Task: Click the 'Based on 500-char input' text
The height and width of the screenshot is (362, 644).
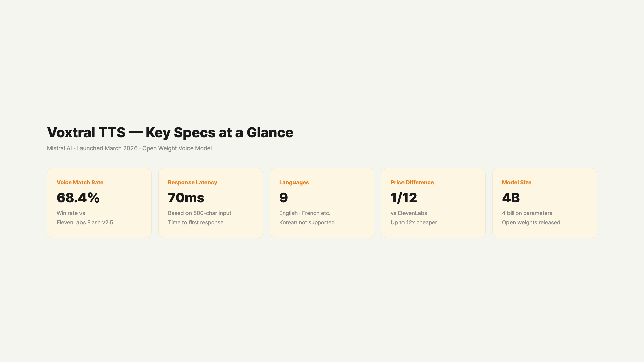Action: [200, 213]
